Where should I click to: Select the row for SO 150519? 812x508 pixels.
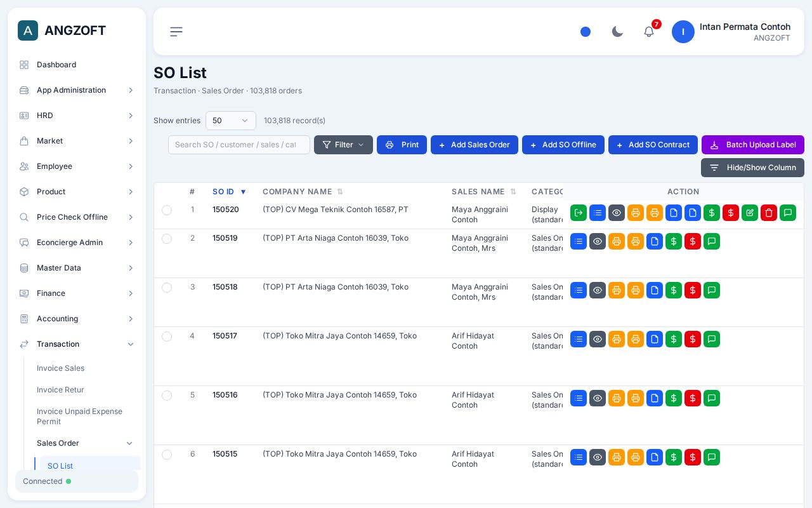[x=167, y=239]
